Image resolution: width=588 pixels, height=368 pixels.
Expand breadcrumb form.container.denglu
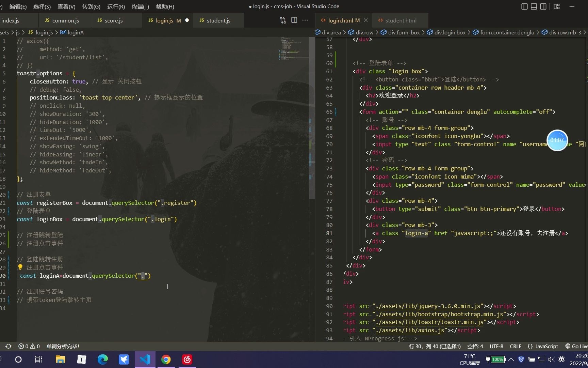[x=504, y=32]
